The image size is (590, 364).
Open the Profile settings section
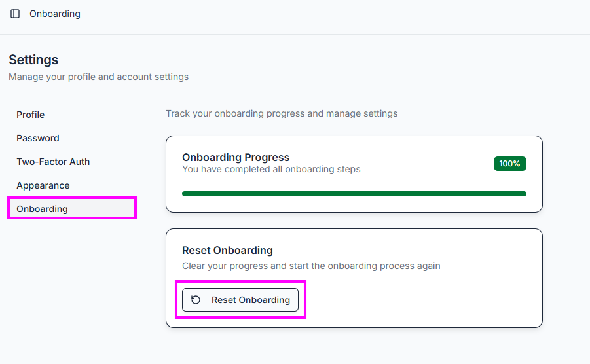click(31, 115)
